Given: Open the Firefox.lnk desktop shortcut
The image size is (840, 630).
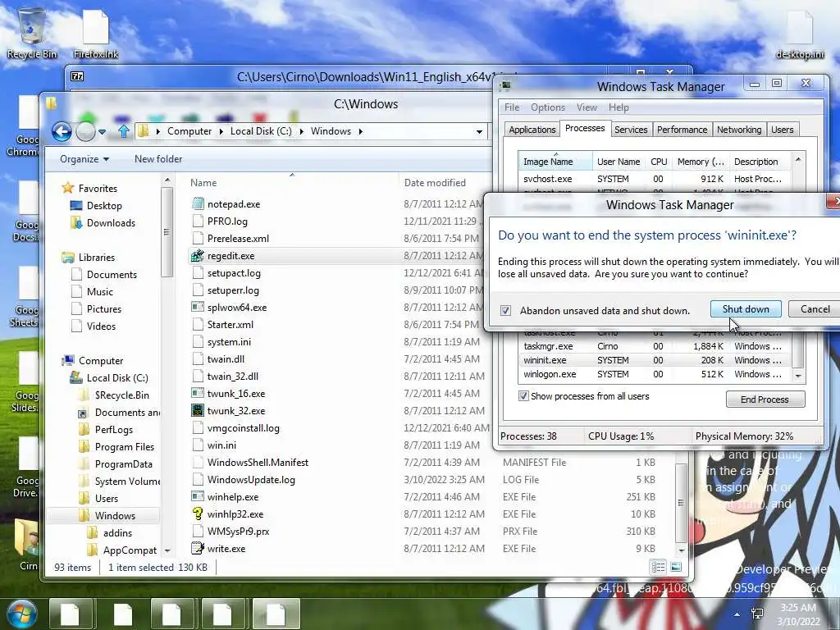Looking at the screenshot, I should point(96,33).
